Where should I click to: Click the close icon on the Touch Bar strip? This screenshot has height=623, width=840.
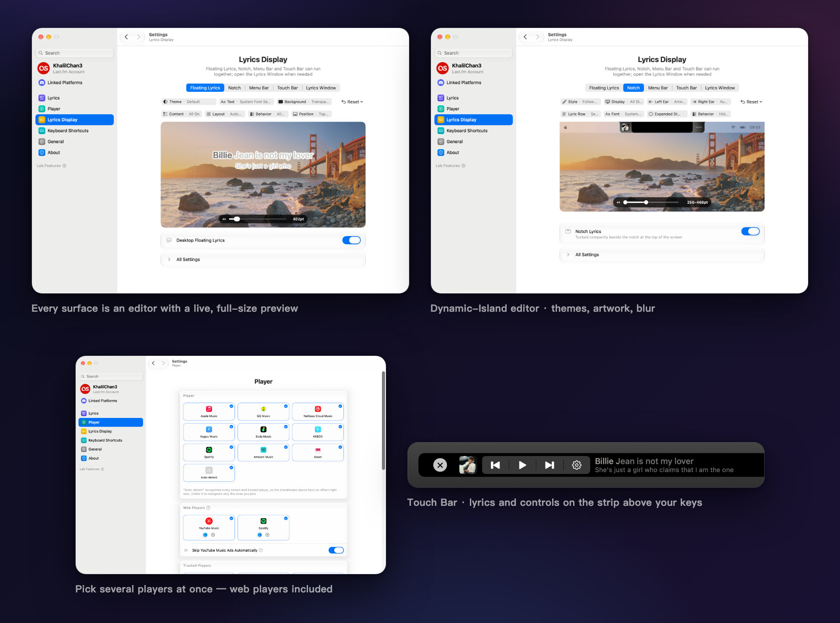[440, 465]
